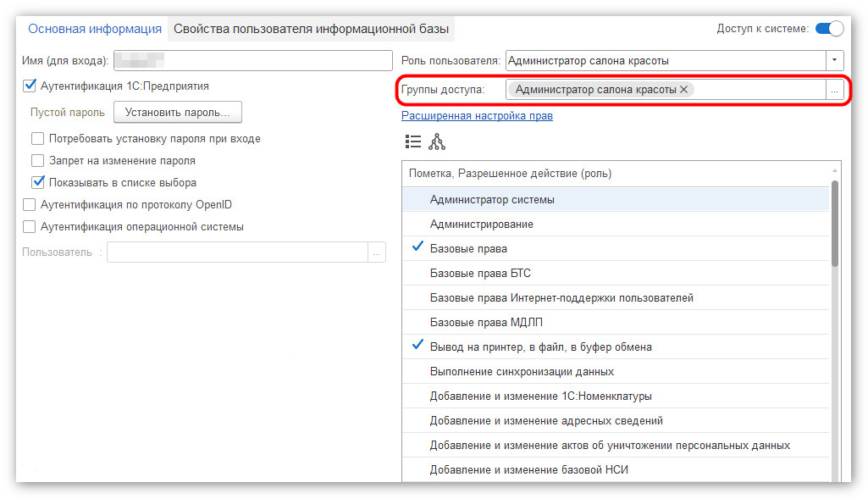The height and width of the screenshot is (499, 868).
Task: Open access groups selection ellipsis button
Action: (x=834, y=90)
